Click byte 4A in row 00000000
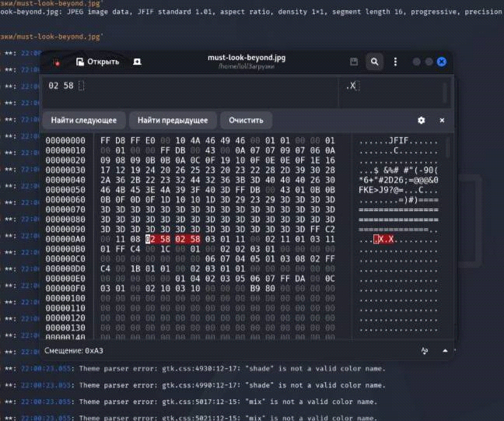504x421 pixels. (x=195, y=141)
